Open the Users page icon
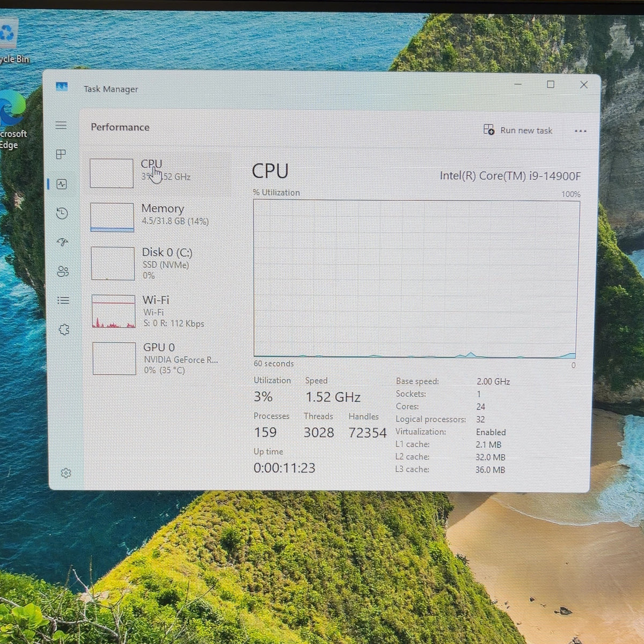Viewport: 644px width, 644px height. point(63,272)
